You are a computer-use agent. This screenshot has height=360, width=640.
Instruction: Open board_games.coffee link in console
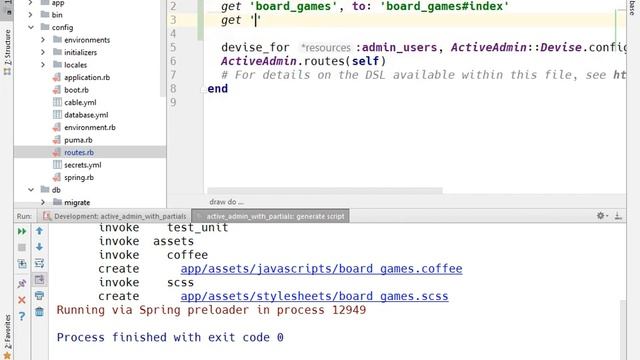[x=321, y=269]
